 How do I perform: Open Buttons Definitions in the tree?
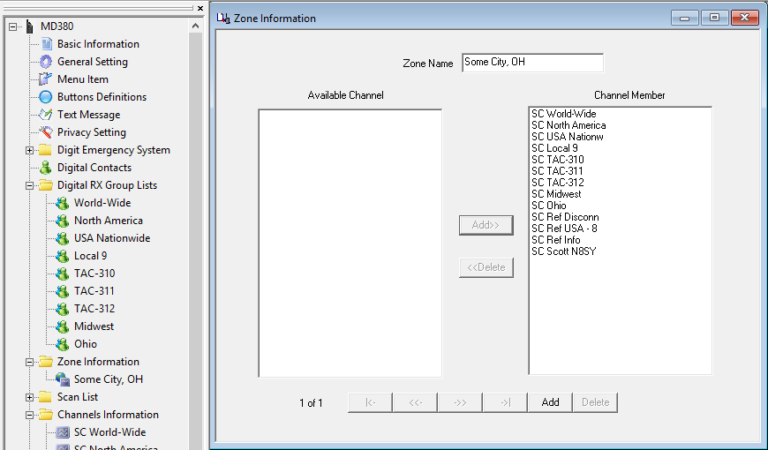(101, 97)
